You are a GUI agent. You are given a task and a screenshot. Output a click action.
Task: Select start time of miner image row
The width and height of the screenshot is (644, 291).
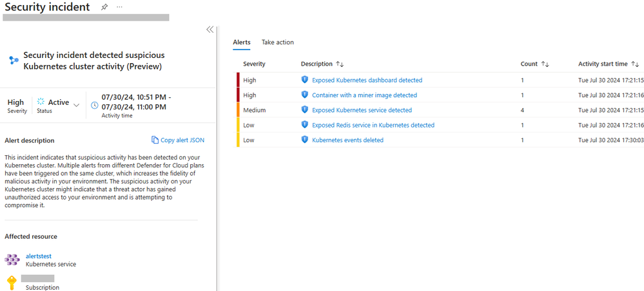pos(610,95)
